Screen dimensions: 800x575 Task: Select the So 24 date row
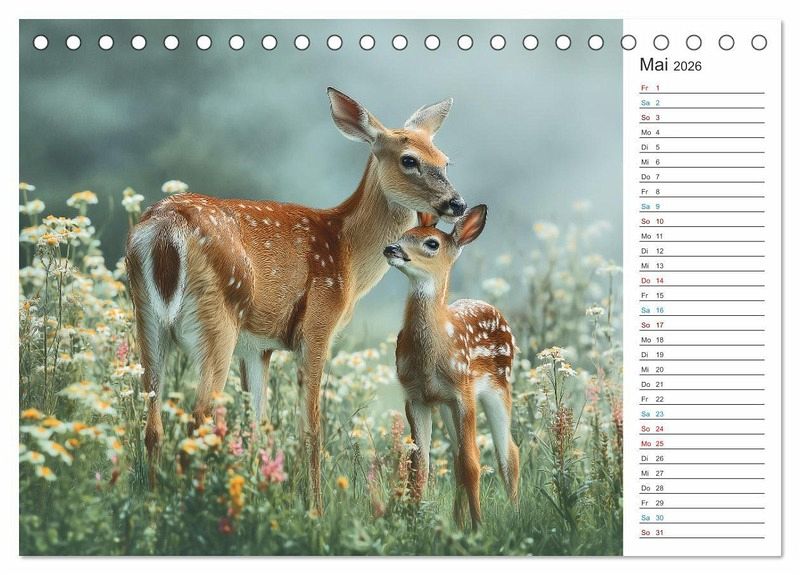[x=700, y=429]
